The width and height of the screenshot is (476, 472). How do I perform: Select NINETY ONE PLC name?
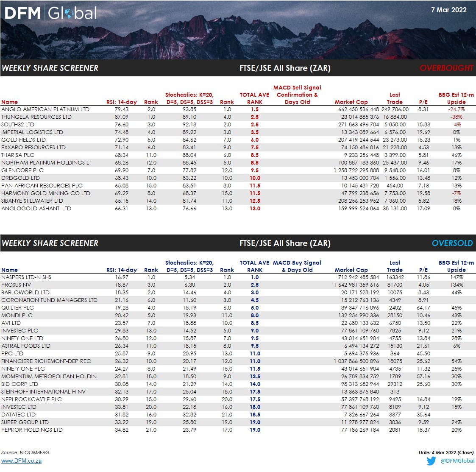click(x=23, y=369)
